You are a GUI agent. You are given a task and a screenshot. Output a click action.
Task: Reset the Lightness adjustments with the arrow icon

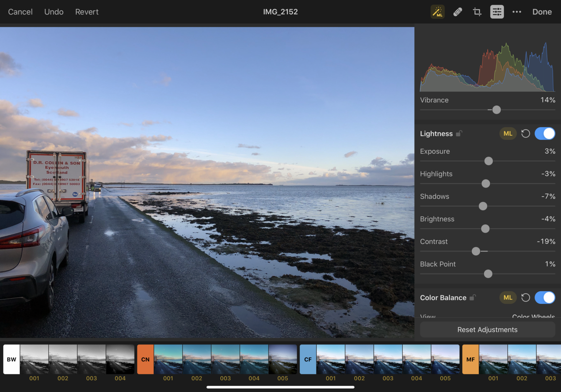(x=526, y=133)
